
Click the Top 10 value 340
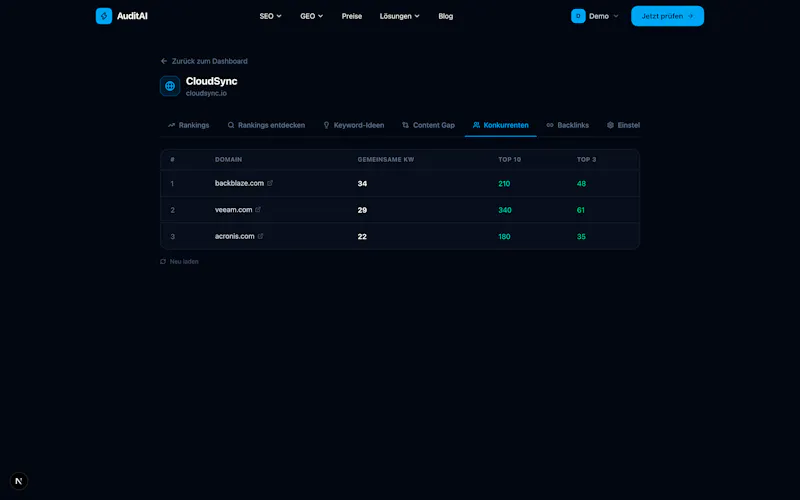[505, 210]
